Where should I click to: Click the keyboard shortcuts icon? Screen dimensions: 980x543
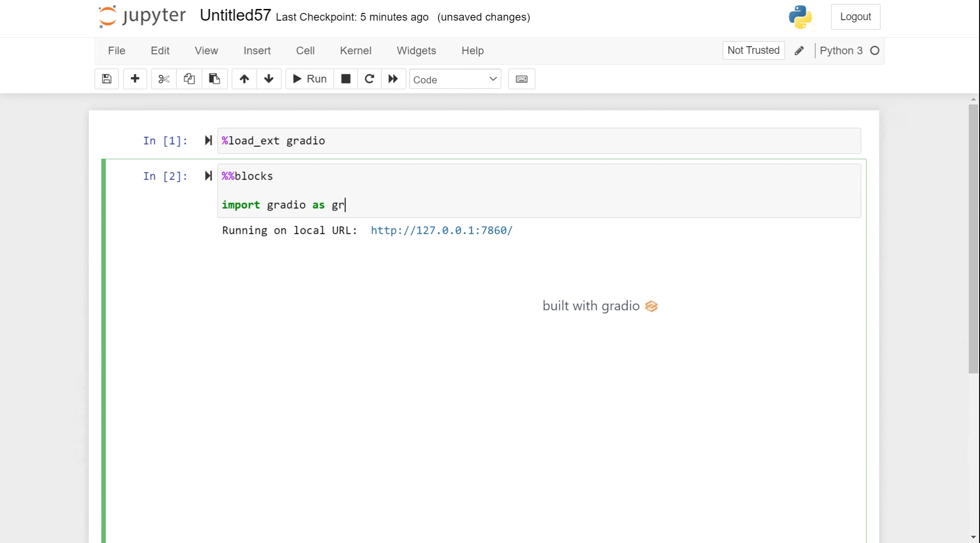pos(521,79)
